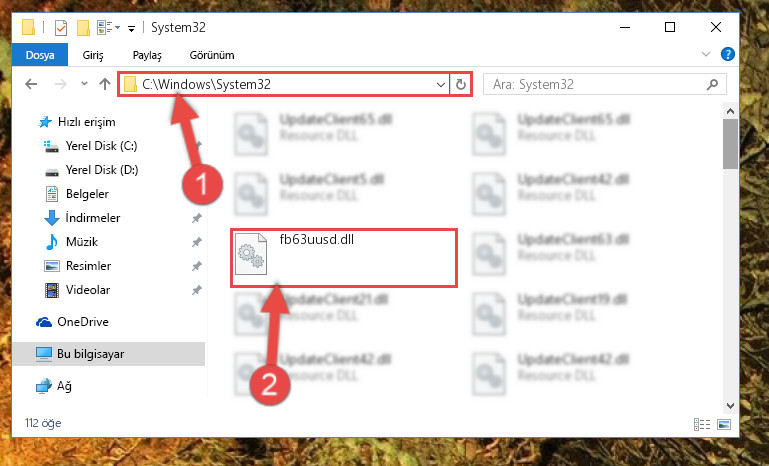The image size is (769, 466).
Task: Open the recent locations dropdown arrow
Action: click(84, 83)
